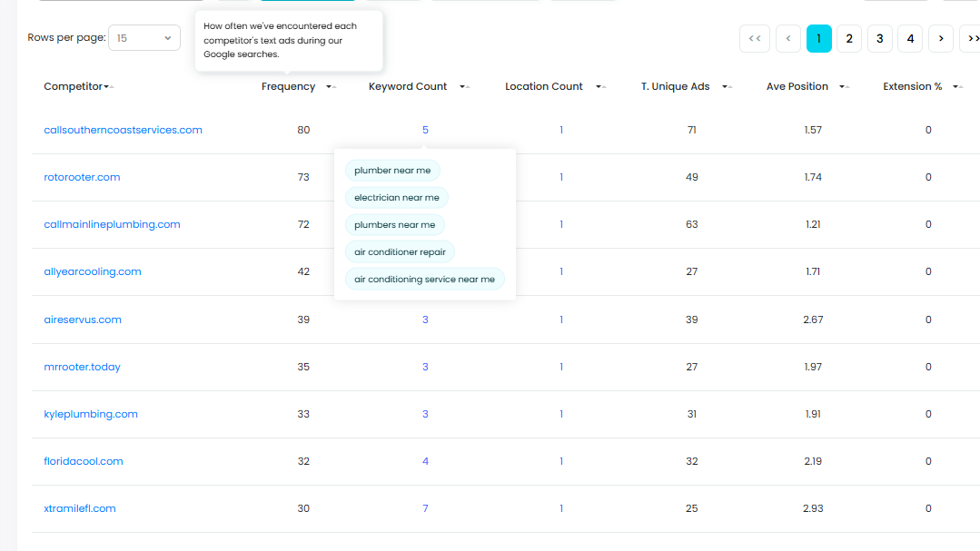
Task: Click keyword count 4 for floridacool.com
Action: pyautogui.click(x=425, y=461)
